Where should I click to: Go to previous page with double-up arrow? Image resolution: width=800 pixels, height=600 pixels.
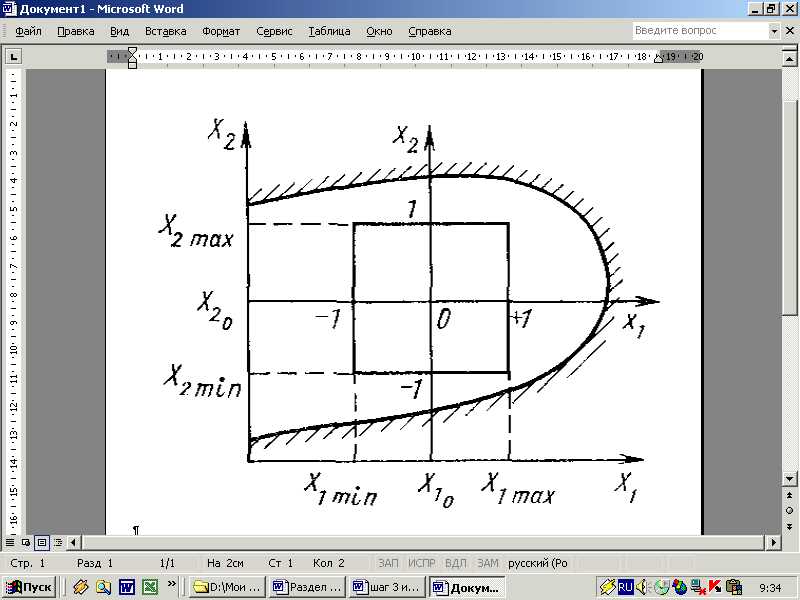click(x=789, y=495)
